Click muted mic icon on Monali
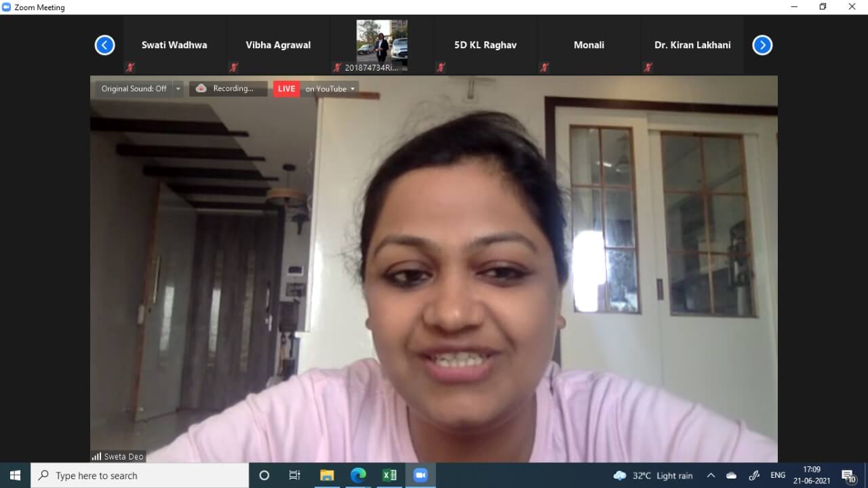 click(x=545, y=67)
